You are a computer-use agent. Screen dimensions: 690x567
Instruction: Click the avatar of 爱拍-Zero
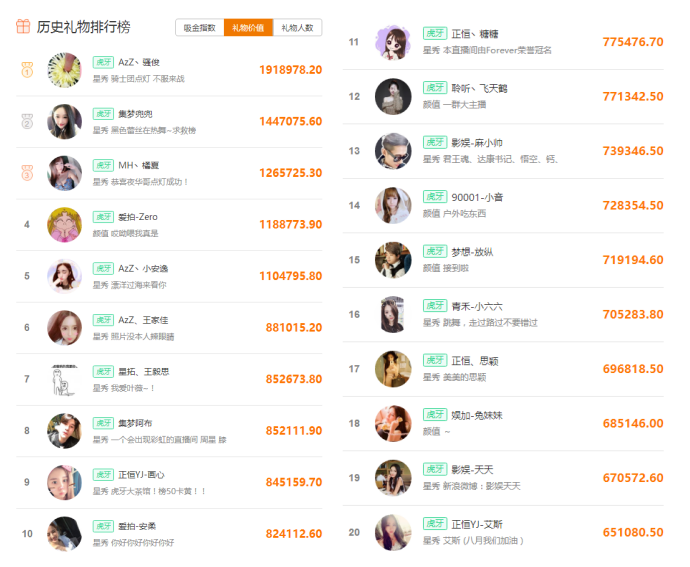(x=64, y=224)
